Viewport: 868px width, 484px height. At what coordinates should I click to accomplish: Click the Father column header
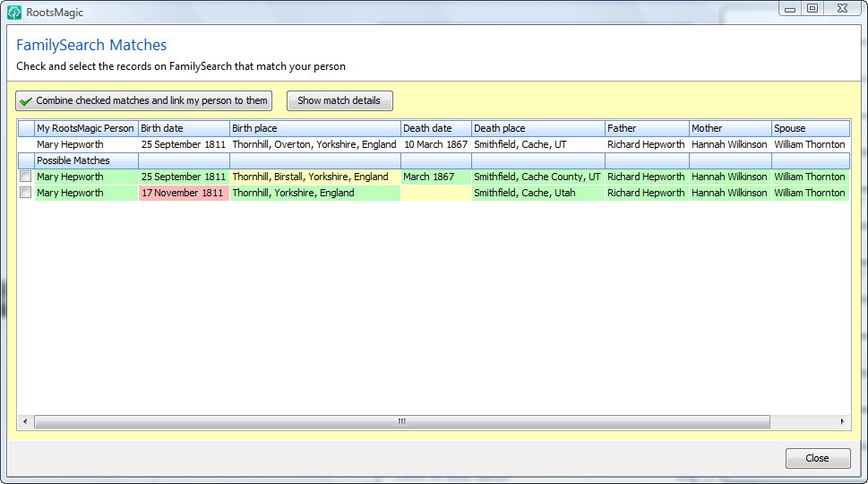647,128
